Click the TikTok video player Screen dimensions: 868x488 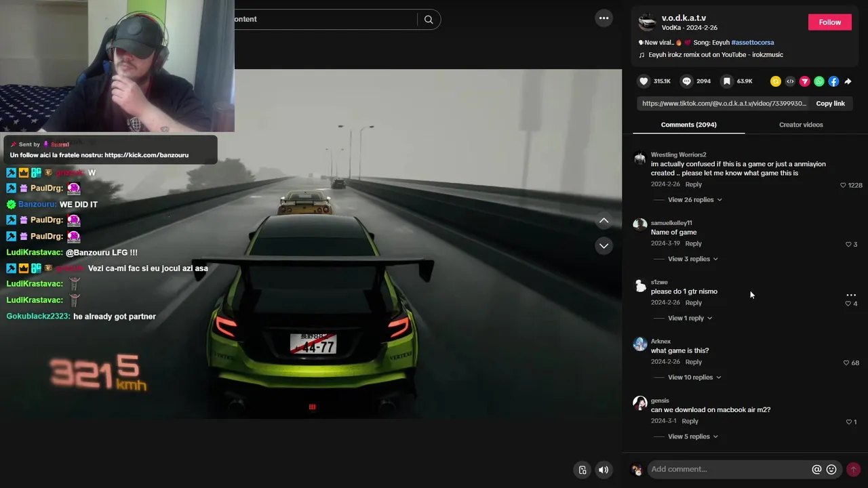(311, 244)
